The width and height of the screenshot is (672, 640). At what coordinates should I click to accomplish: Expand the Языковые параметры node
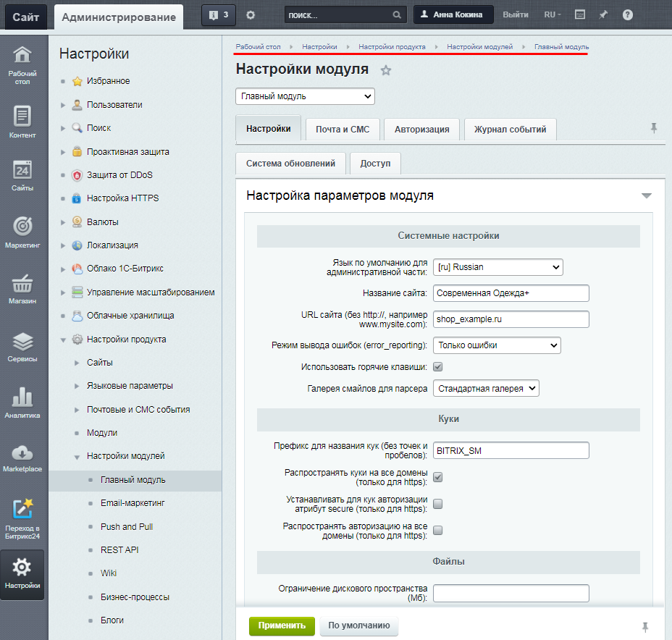coord(77,386)
